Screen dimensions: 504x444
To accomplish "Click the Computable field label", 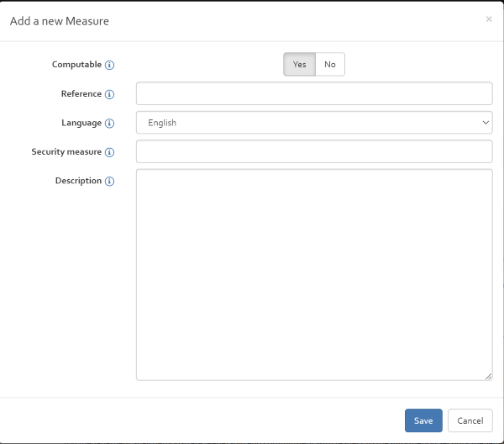I will (x=76, y=65).
